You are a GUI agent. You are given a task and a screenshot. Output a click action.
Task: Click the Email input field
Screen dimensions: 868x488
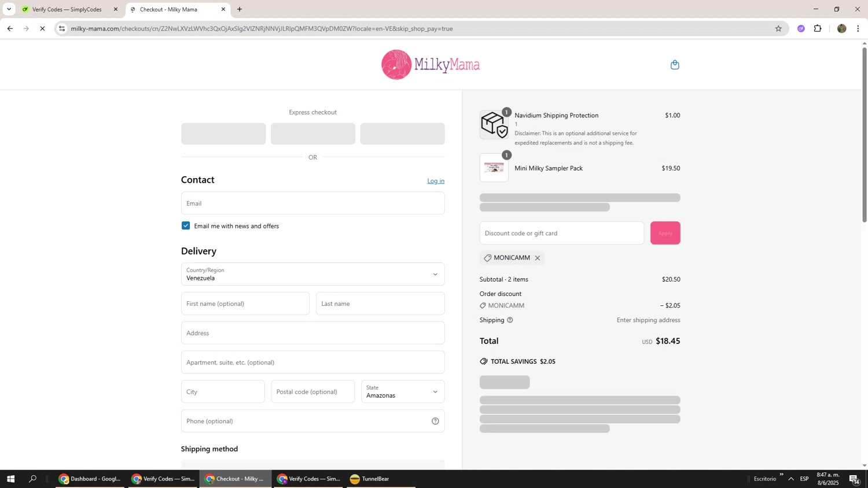tap(312, 203)
